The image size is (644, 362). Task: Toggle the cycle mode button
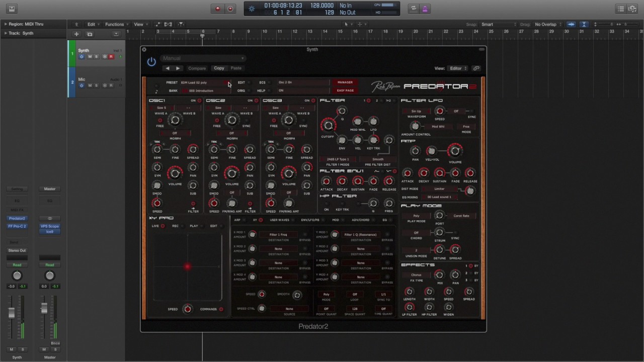coord(414,9)
